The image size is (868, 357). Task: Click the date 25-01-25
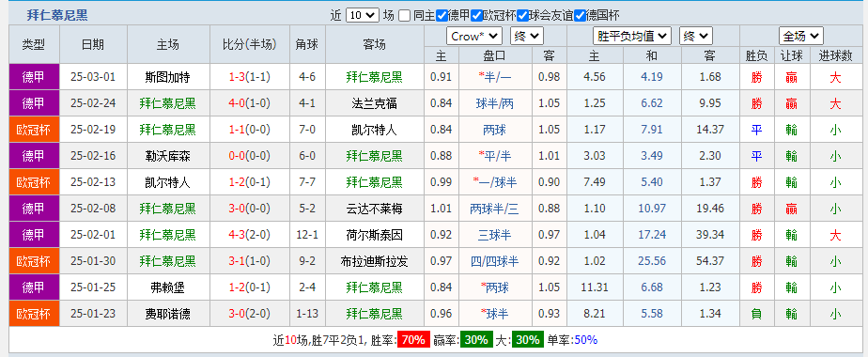(93, 287)
